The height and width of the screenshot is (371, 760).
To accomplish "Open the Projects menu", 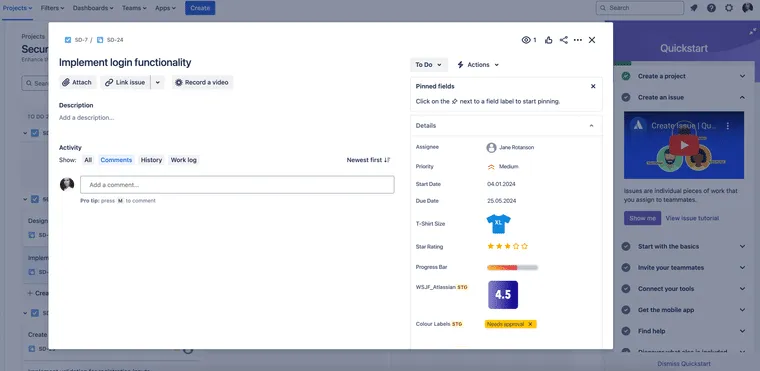I will (17, 8).
